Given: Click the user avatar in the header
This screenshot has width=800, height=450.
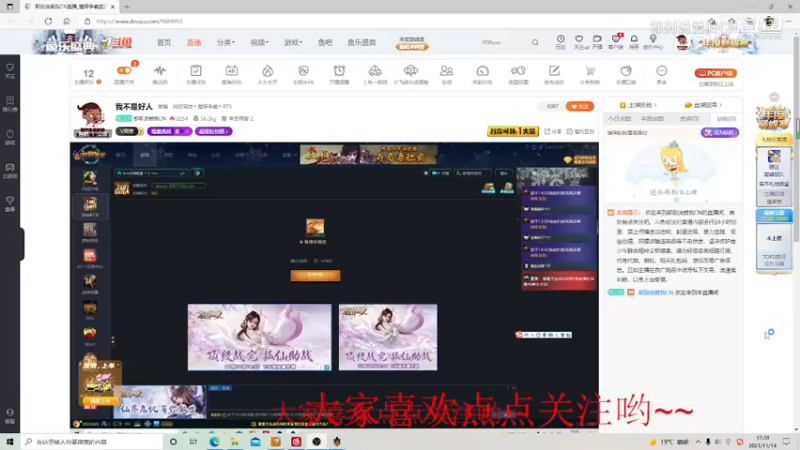Looking at the screenshot, I should (x=682, y=42).
